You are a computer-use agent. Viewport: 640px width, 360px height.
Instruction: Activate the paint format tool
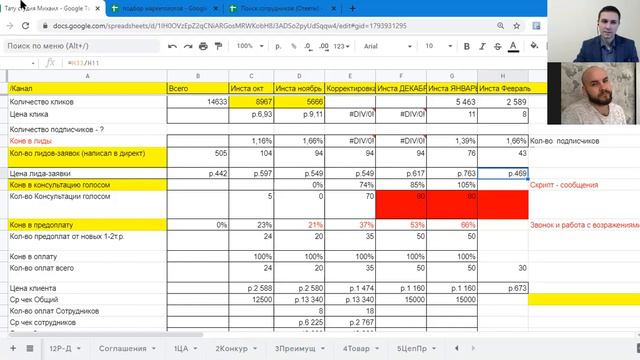click(x=218, y=46)
